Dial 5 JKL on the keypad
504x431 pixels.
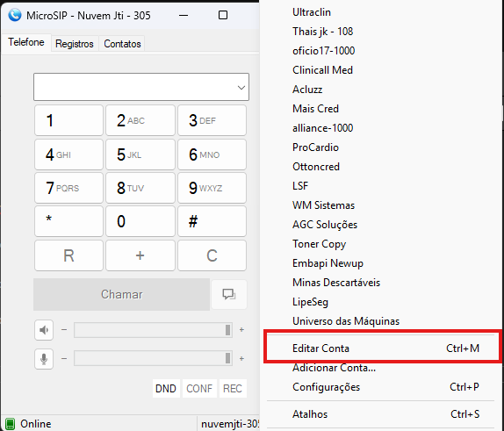(140, 154)
